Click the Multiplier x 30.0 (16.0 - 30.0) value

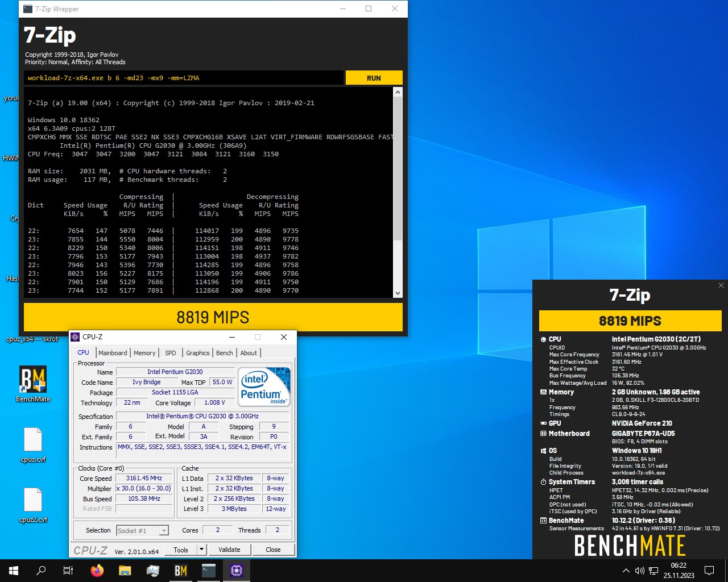(x=144, y=488)
